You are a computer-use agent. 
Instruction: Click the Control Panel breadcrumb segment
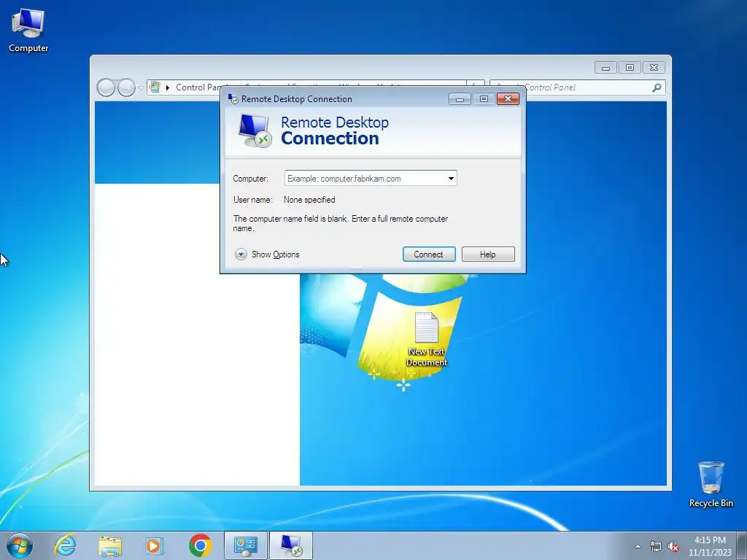point(198,87)
